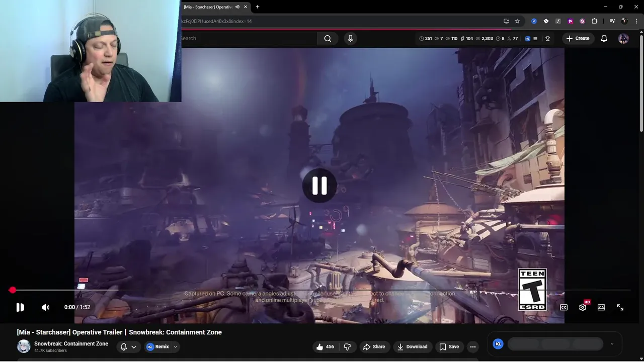The image size is (644, 362).
Task: Switch to theater mode
Action: pyautogui.click(x=601, y=307)
